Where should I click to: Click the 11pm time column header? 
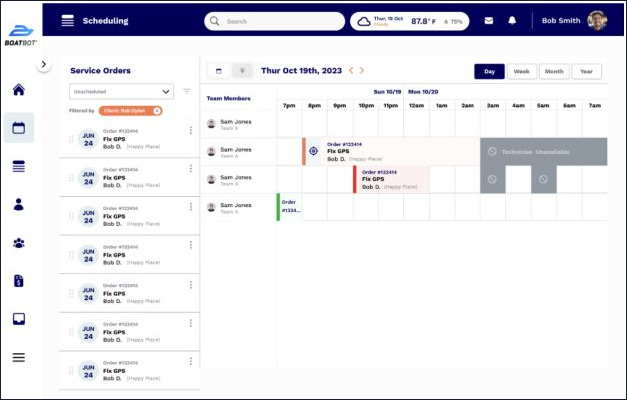pos(391,106)
